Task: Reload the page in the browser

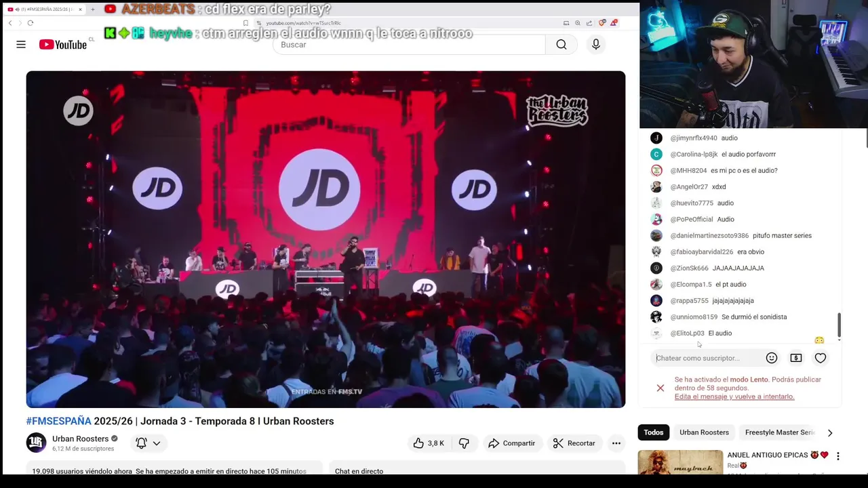Action: click(31, 23)
